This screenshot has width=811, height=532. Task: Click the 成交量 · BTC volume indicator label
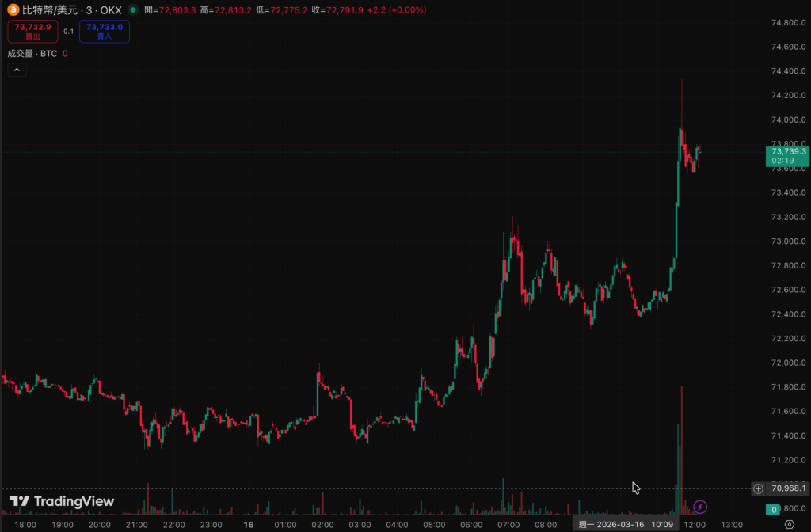pos(32,54)
